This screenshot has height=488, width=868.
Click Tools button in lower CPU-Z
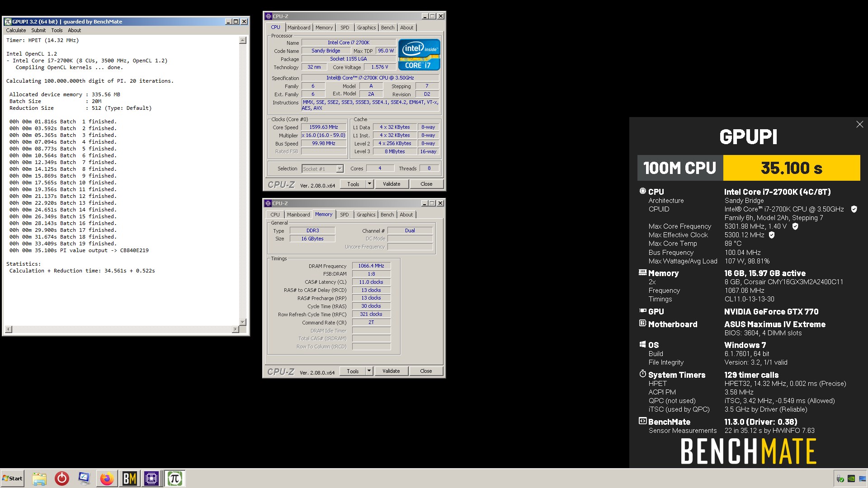[353, 371]
